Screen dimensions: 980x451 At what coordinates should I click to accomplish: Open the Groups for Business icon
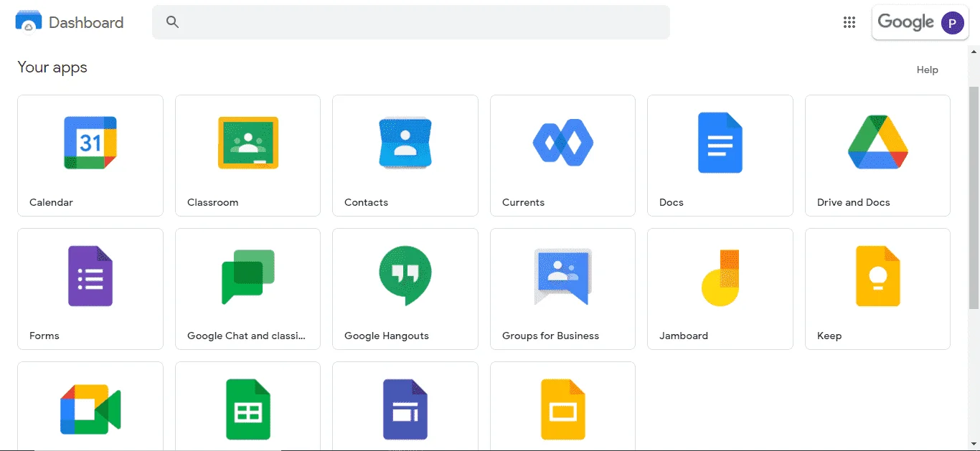(562, 276)
